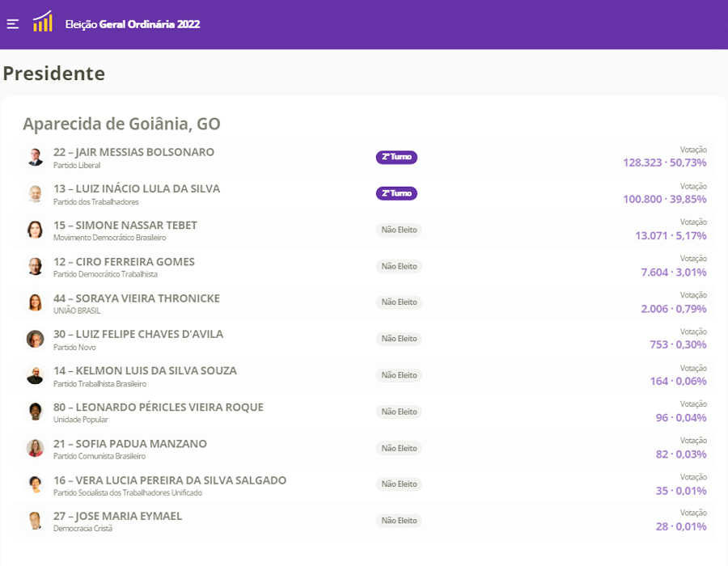Image resolution: width=728 pixels, height=566 pixels.
Task: Click the Eleição Geral Ordinária 2022 title
Action: click(133, 24)
